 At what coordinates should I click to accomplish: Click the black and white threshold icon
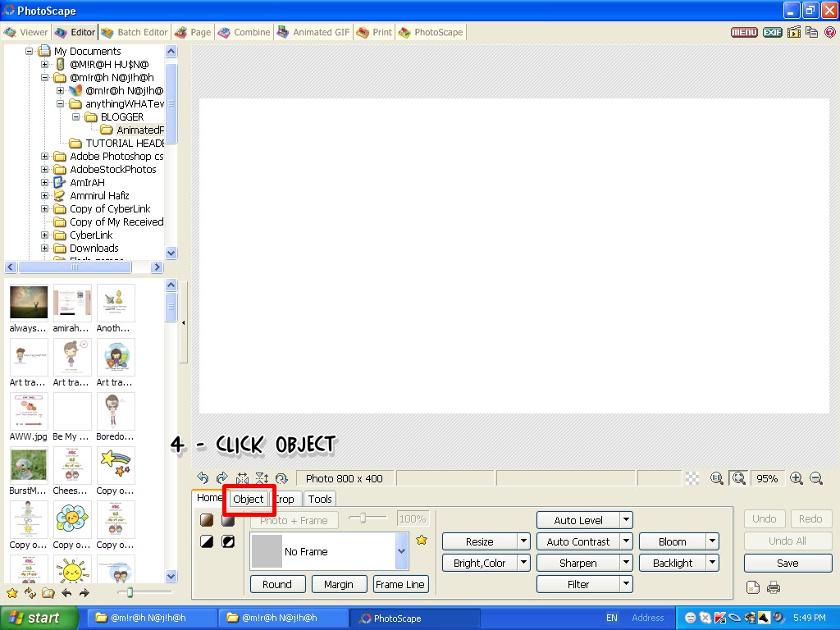(207, 541)
